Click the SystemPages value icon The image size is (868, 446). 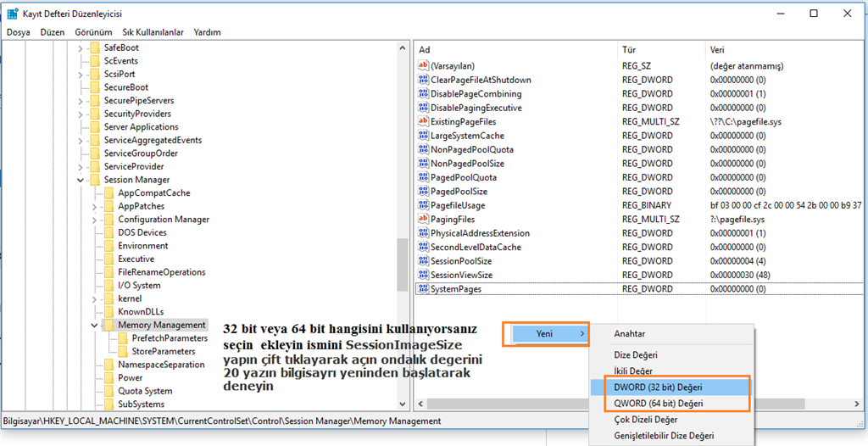pyautogui.click(x=424, y=288)
